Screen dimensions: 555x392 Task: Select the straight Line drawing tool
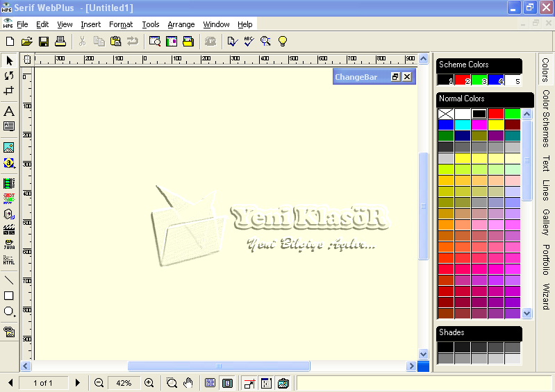[9, 280]
